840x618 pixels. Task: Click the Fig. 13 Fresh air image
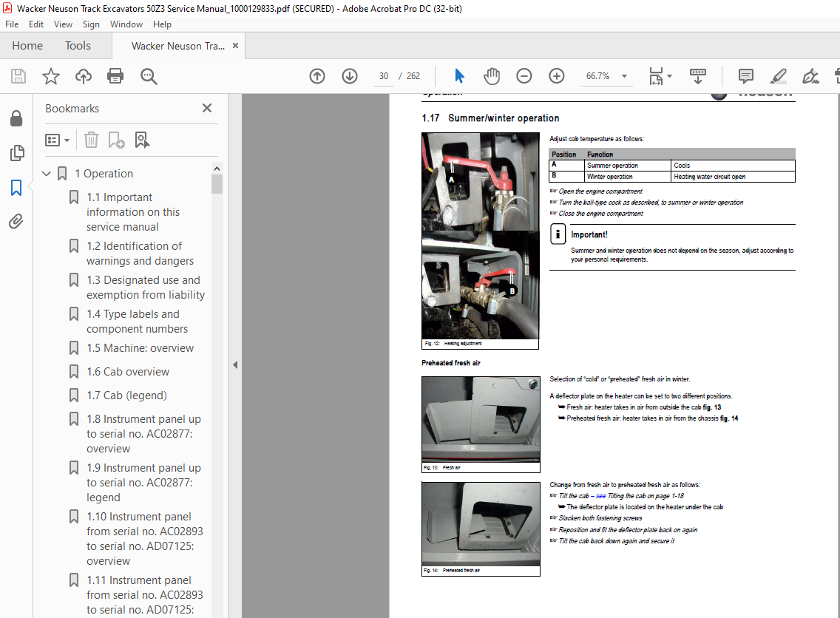click(x=481, y=419)
